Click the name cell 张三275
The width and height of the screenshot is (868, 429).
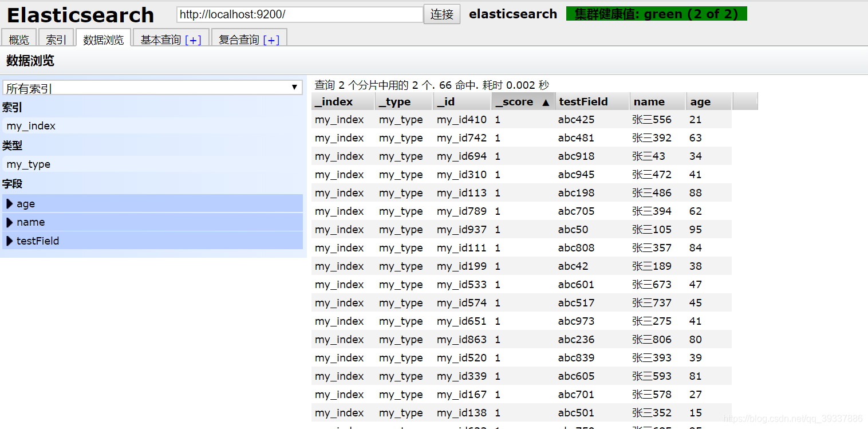(x=652, y=321)
